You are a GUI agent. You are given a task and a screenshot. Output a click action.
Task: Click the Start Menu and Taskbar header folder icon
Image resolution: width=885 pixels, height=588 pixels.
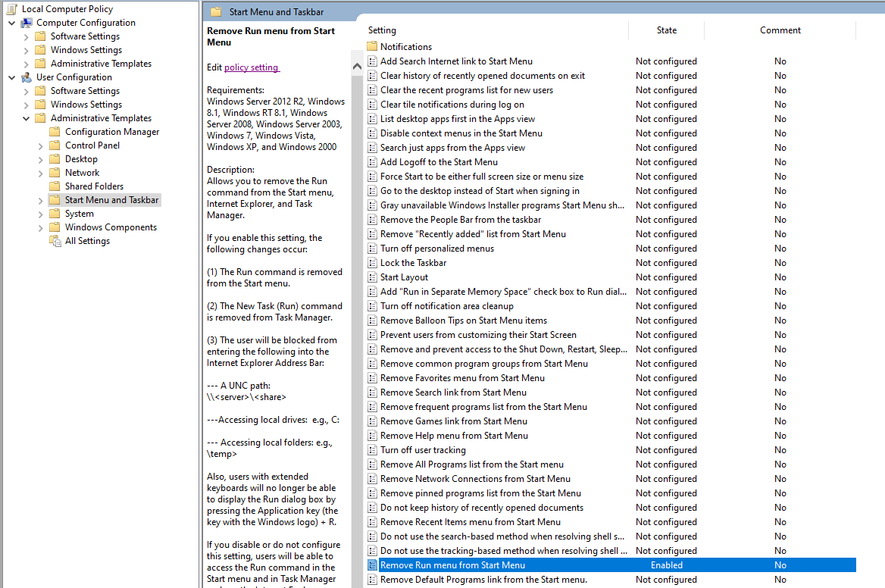click(x=216, y=12)
